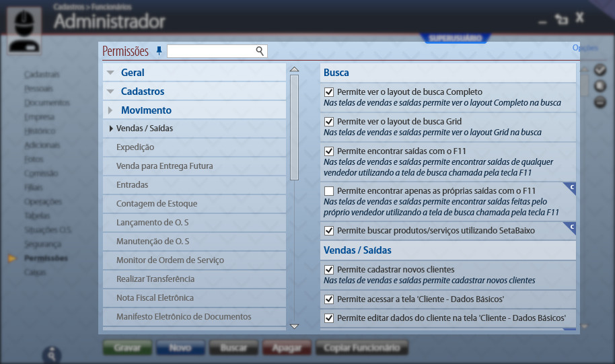Click the pin icon beside Permissões

coord(159,51)
